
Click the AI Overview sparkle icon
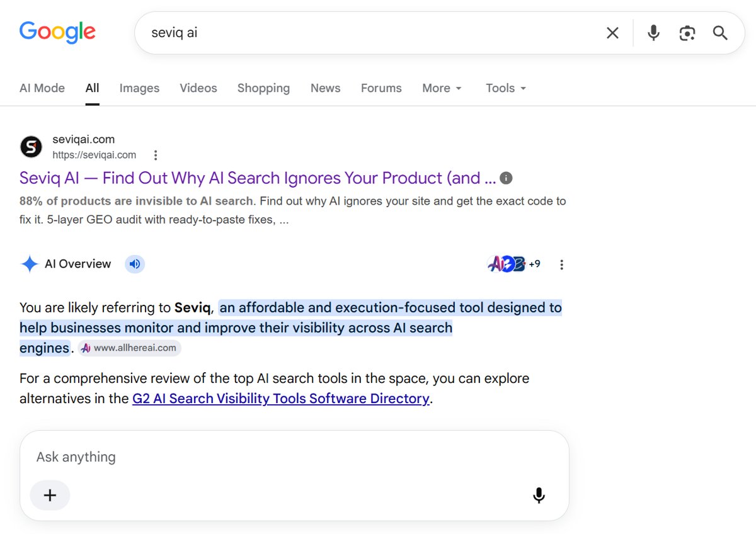pos(30,264)
